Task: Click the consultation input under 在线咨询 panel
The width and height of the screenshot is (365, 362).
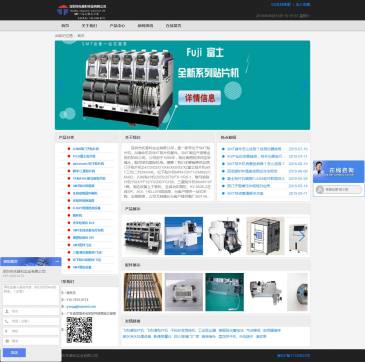Action: 338,190
